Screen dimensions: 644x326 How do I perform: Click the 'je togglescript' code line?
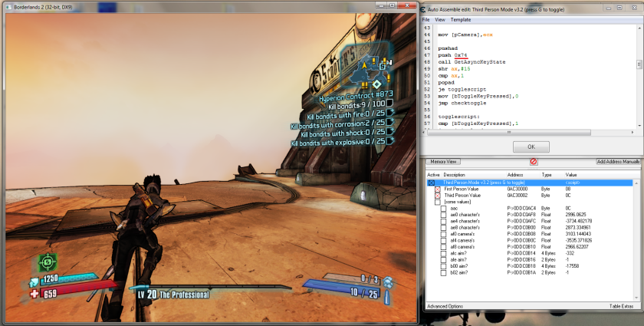click(x=462, y=89)
